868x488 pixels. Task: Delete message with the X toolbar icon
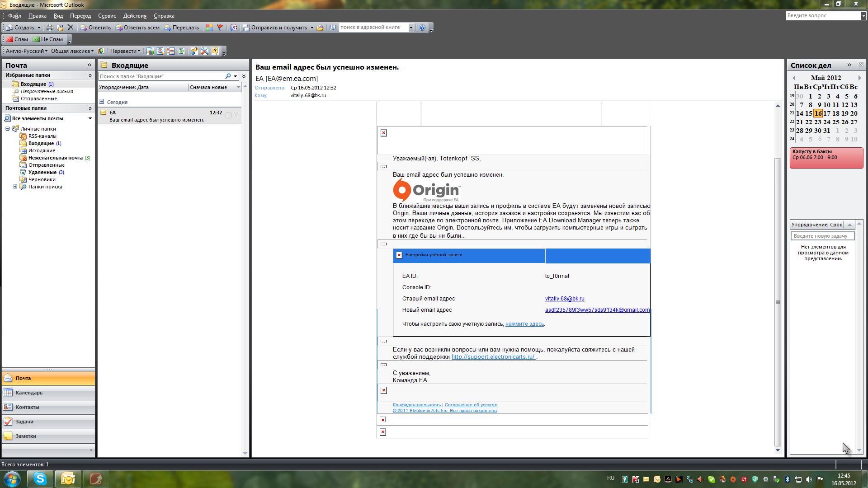(x=71, y=28)
